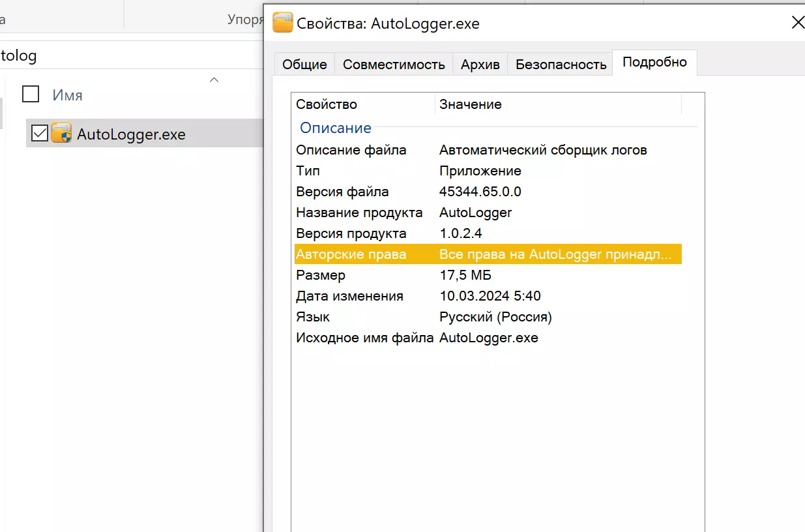805x532 pixels.
Task: Click the value Русский (Россия)
Action: coord(495,317)
